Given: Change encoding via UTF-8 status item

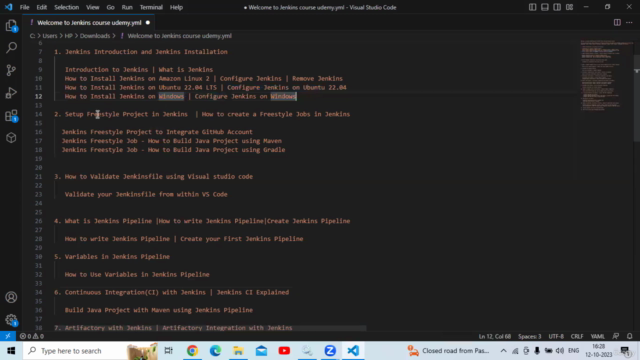Looking at the screenshot, I should [556, 336].
